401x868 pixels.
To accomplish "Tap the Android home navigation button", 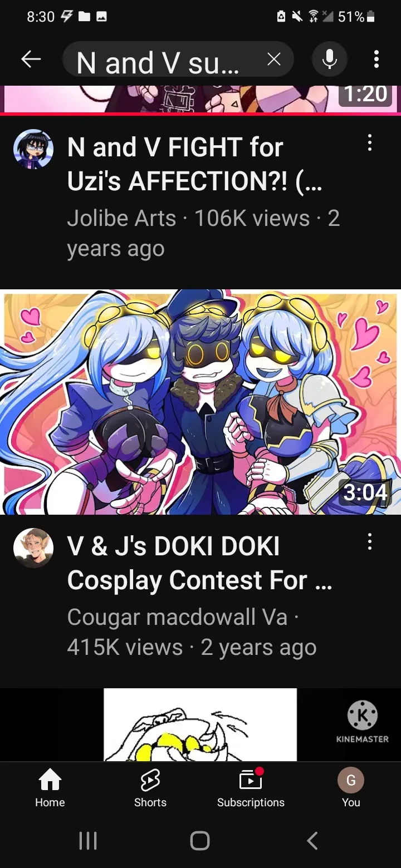I will (x=200, y=840).
